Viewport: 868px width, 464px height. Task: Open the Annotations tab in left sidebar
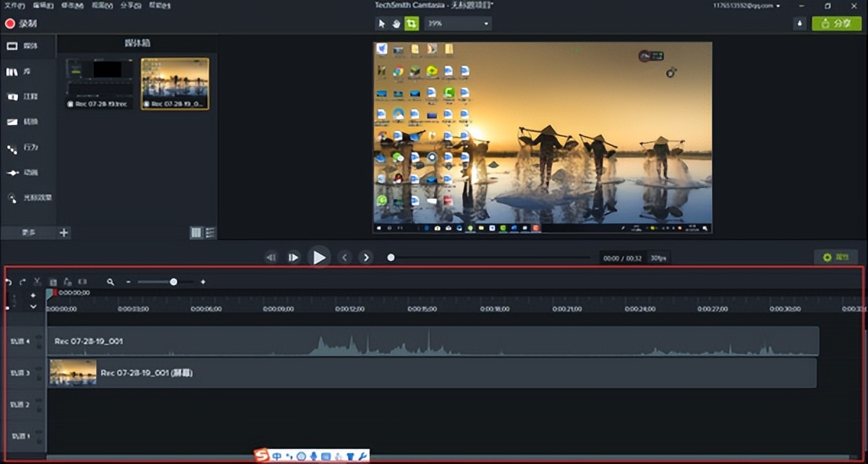tap(22, 96)
